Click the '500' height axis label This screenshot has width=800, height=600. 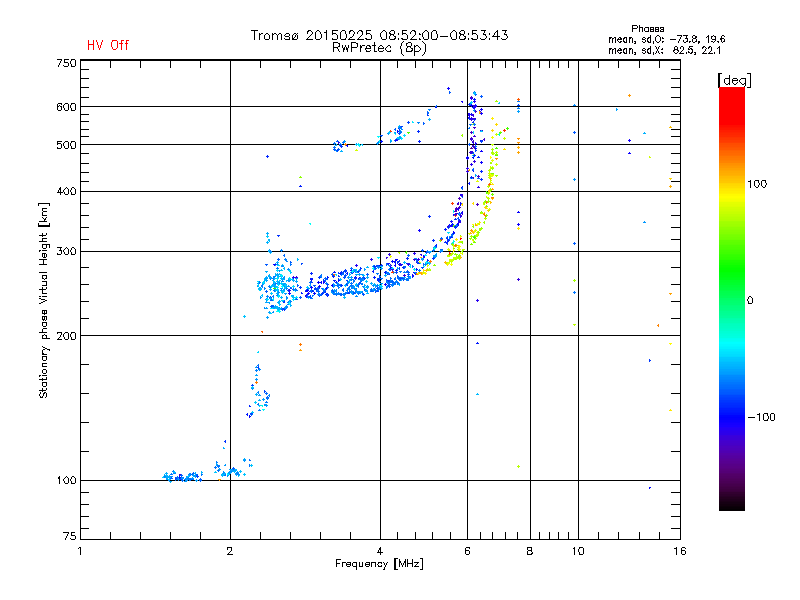click(67, 145)
